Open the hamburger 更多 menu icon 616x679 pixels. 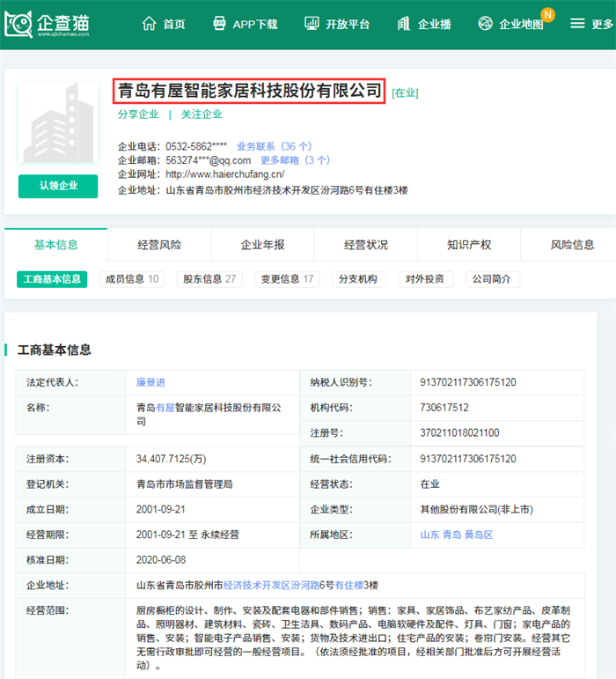point(577,24)
